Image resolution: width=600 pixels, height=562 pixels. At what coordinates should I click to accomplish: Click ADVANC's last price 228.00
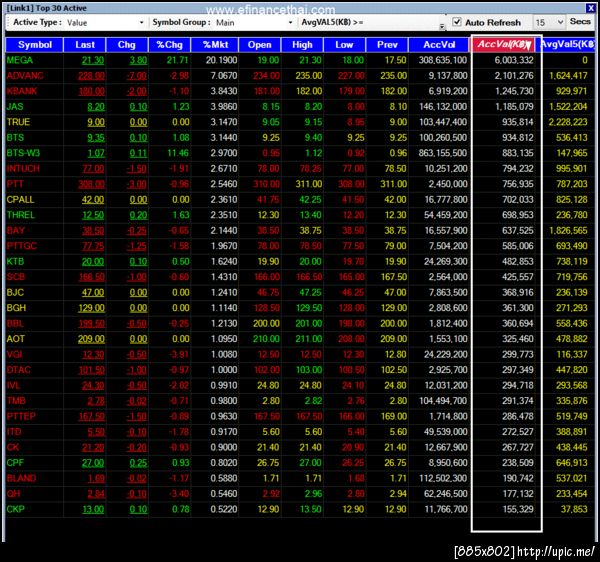pyautogui.click(x=91, y=76)
